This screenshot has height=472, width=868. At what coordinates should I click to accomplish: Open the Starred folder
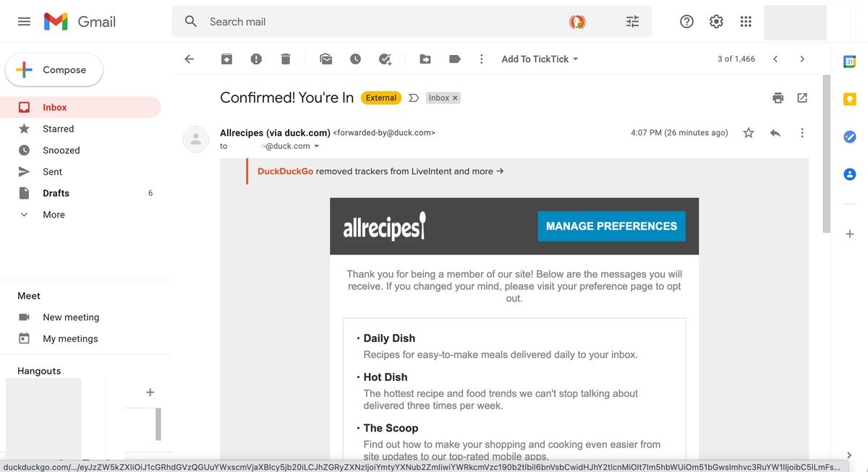pos(58,129)
